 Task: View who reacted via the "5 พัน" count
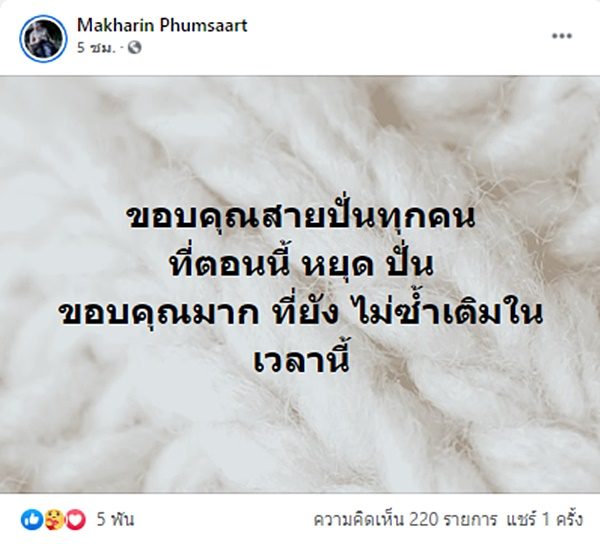pos(115,520)
